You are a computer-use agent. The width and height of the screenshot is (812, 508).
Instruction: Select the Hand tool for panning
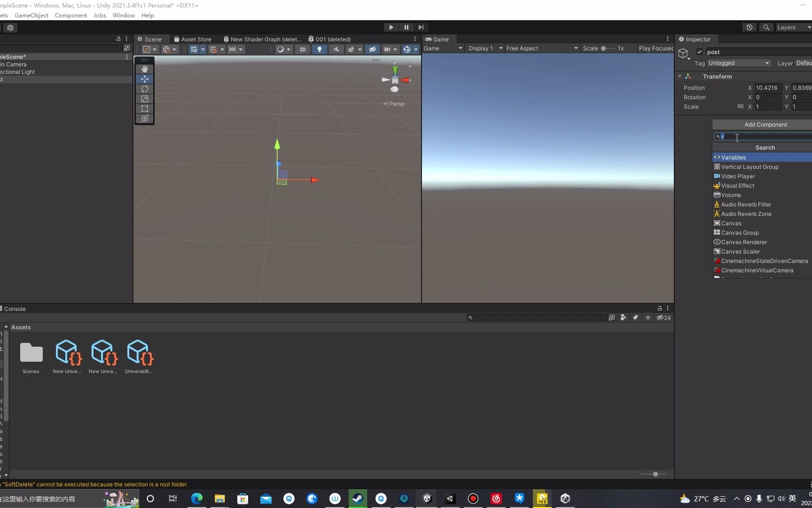(x=144, y=69)
